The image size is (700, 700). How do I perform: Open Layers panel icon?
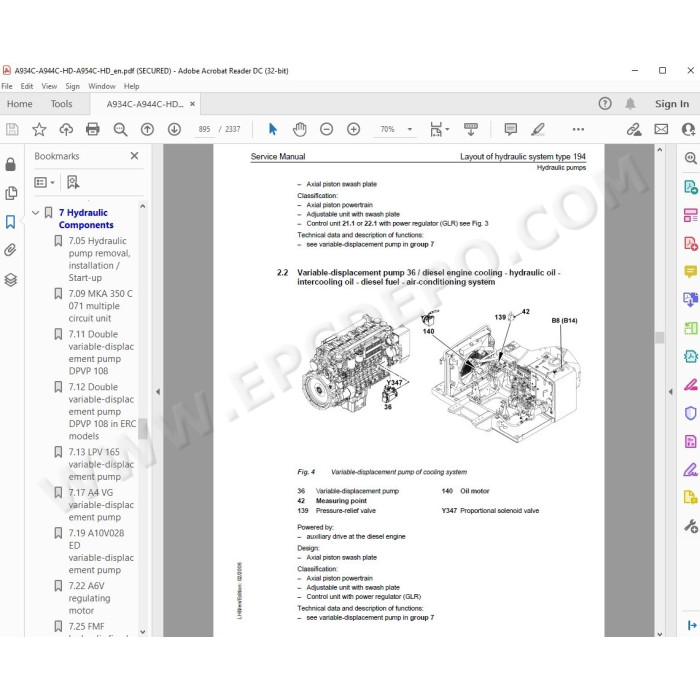point(11,279)
